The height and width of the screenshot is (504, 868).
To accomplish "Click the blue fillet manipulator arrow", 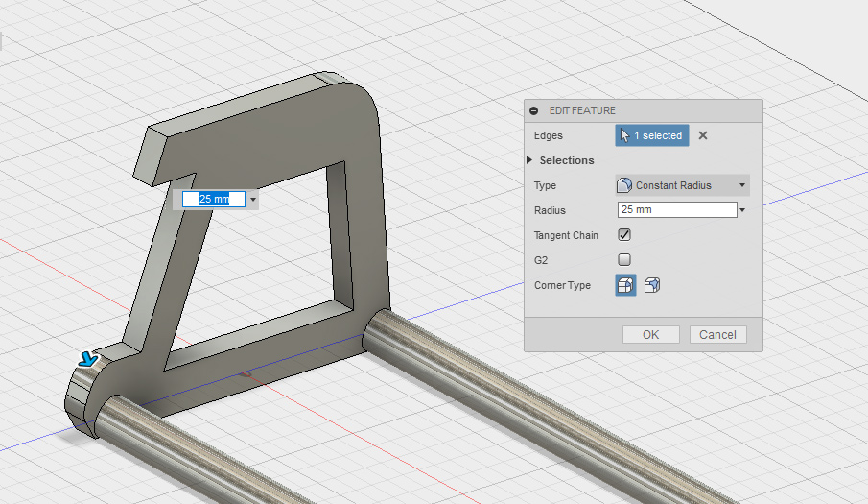I will [x=88, y=359].
